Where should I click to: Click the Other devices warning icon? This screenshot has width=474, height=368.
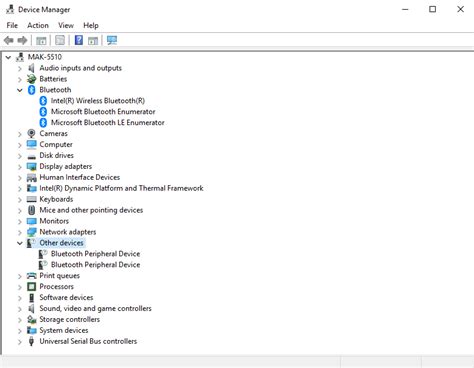(31, 243)
